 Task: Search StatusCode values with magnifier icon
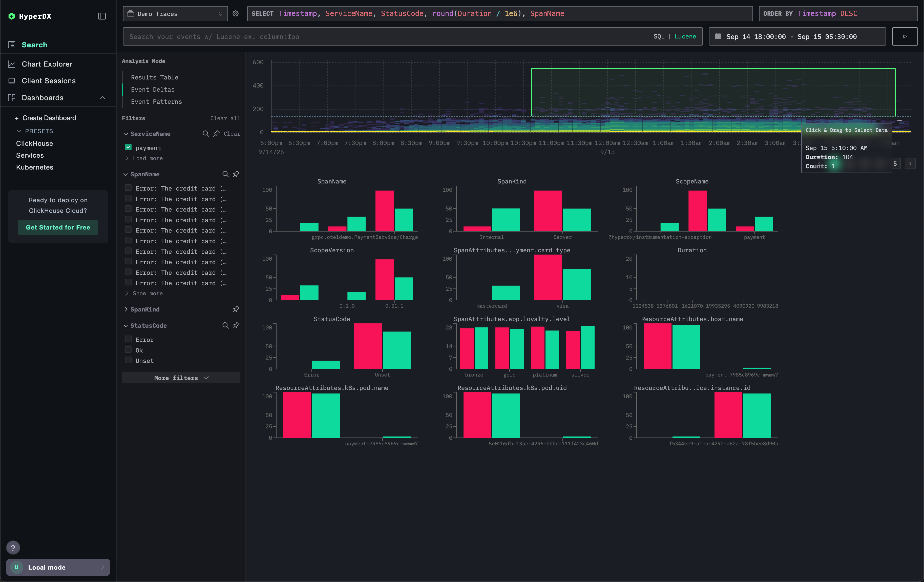click(x=225, y=325)
